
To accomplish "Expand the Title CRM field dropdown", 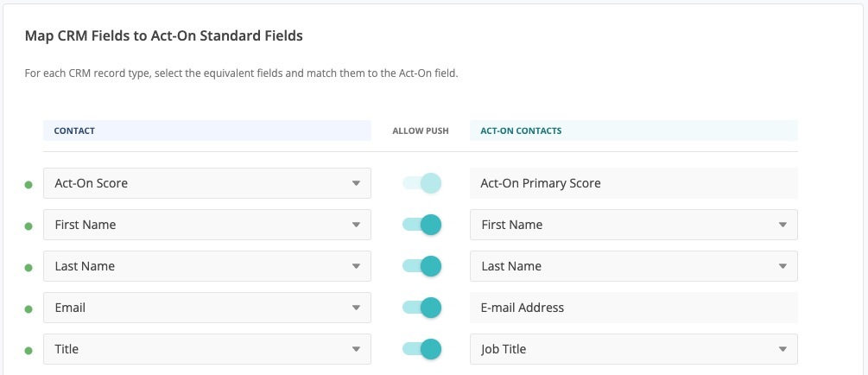I will coord(207,350).
